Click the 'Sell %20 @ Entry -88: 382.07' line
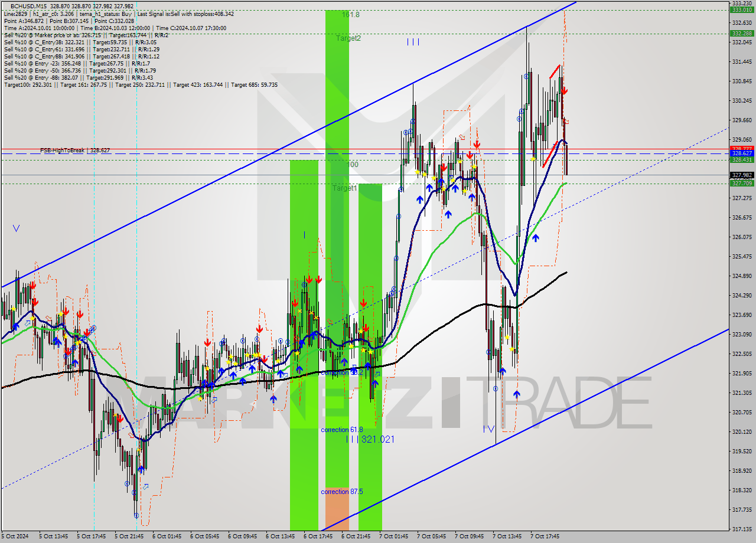756x543 pixels. [80, 77]
